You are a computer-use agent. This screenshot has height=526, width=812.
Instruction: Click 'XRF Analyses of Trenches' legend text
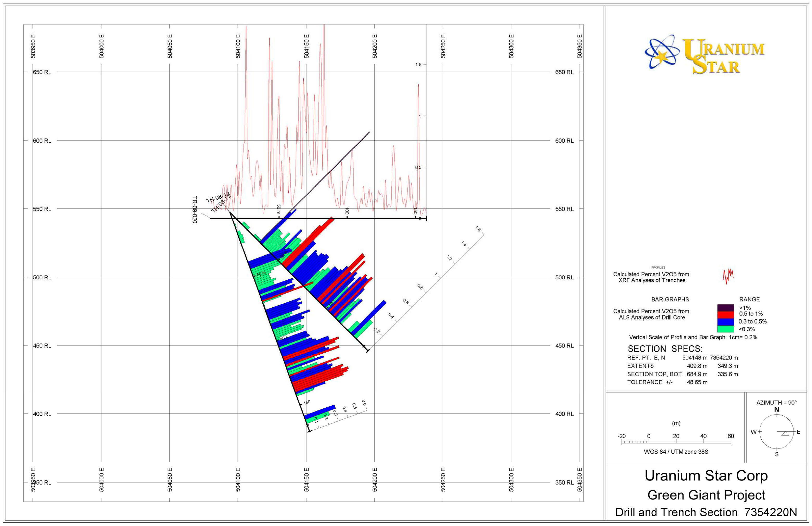click(x=652, y=280)
